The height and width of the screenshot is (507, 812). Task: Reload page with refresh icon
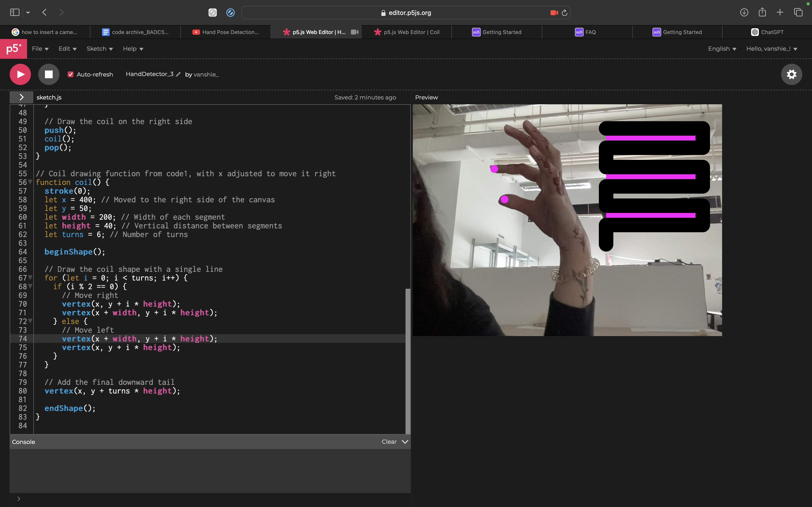(564, 13)
